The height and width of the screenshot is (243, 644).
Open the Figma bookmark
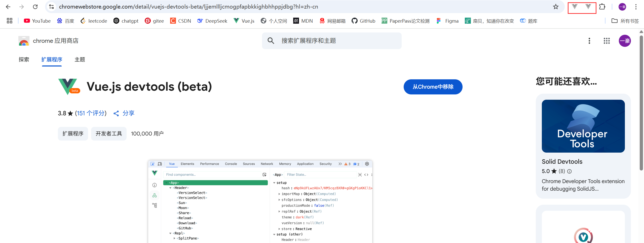point(447,21)
